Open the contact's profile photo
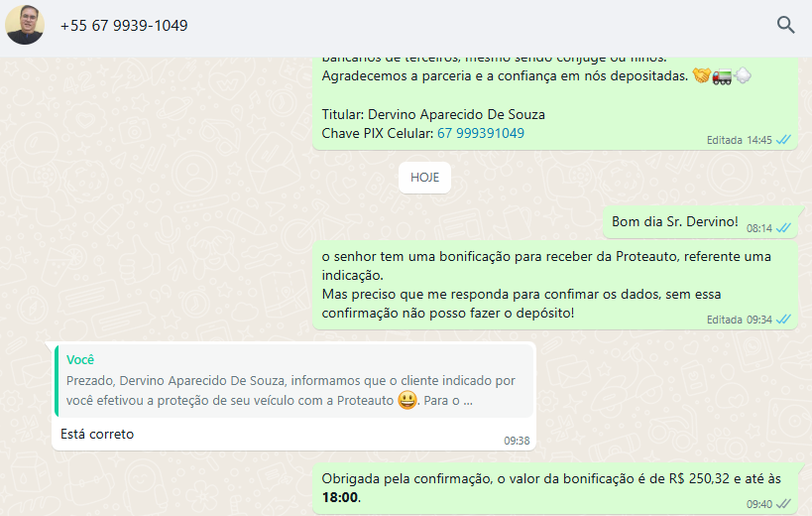Viewport: 812px width, 516px height. tap(25, 25)
